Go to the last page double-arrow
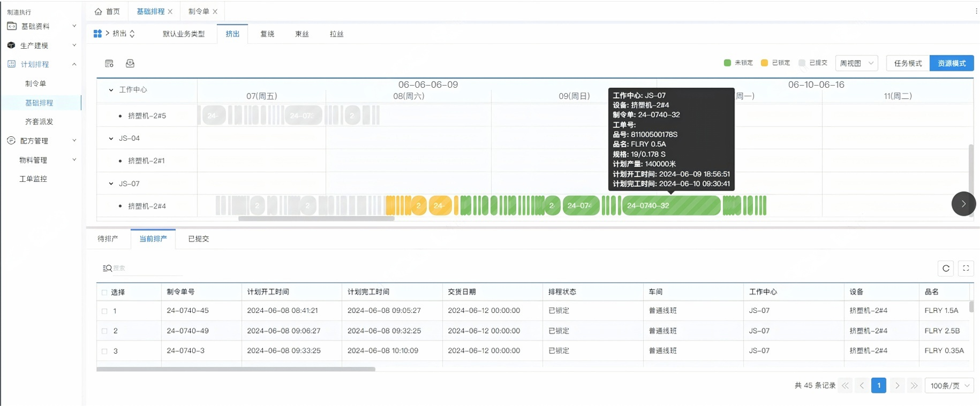Image resolution: width=980 pixels, height=406 pixels. (x=914, y=385)
